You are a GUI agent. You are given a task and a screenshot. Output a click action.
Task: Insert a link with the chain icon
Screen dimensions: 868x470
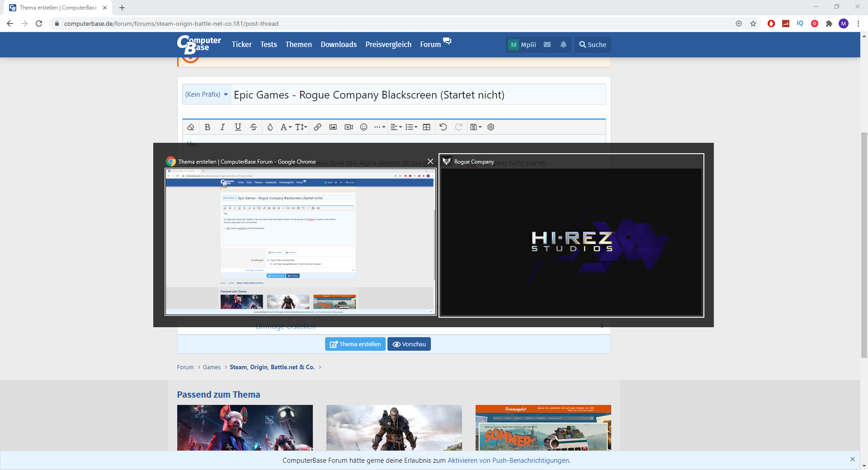click(x=318, y=127)
